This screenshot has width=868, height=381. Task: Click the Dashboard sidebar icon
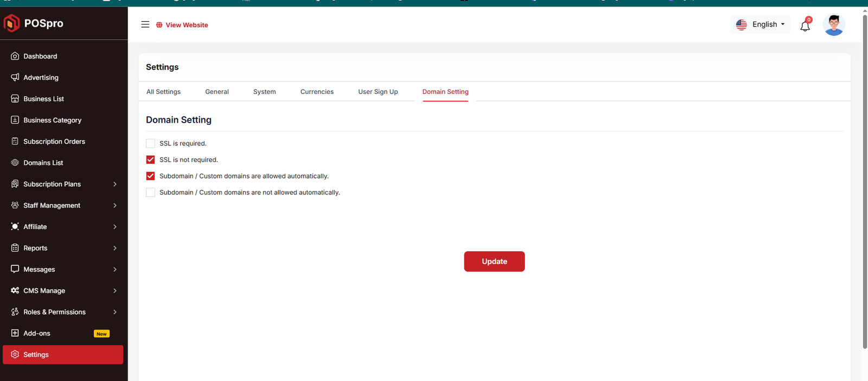click(x=15, y=56)
